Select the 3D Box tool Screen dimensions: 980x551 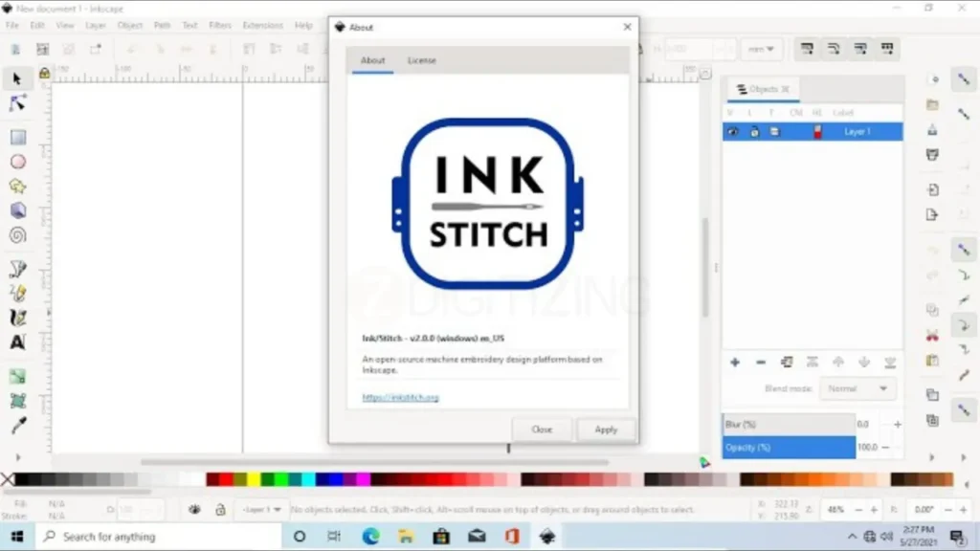click(17, 209)
